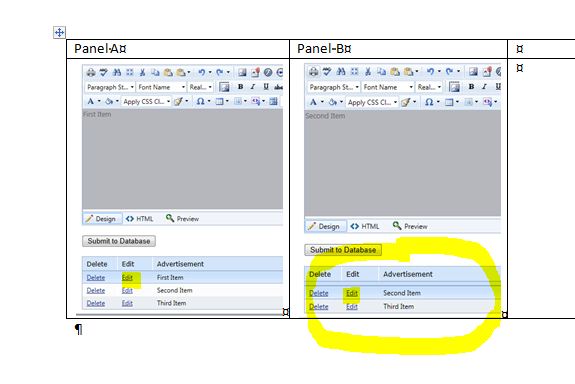Click the Italic button in Panel B

pyautogui.click(x=484, y=87)
